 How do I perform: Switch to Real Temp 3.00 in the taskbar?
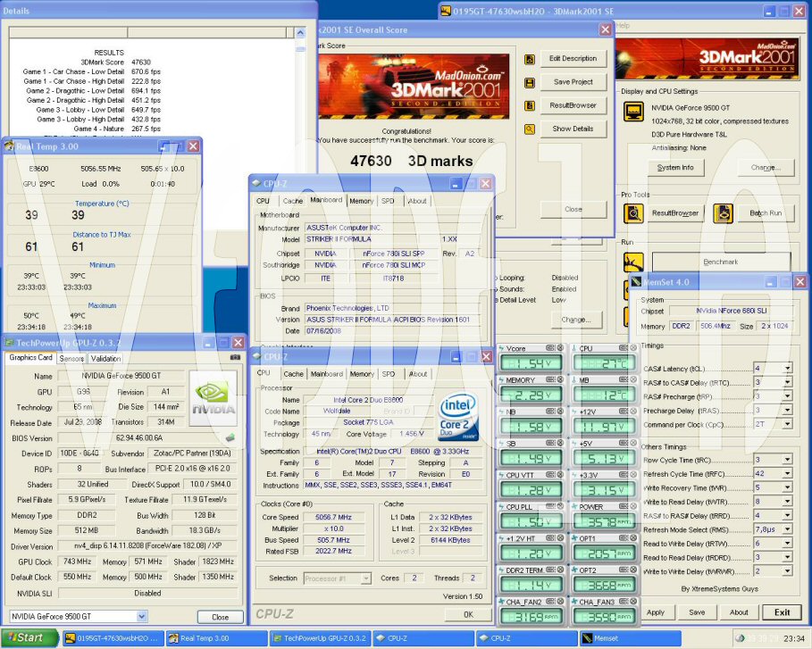[216, 638]
